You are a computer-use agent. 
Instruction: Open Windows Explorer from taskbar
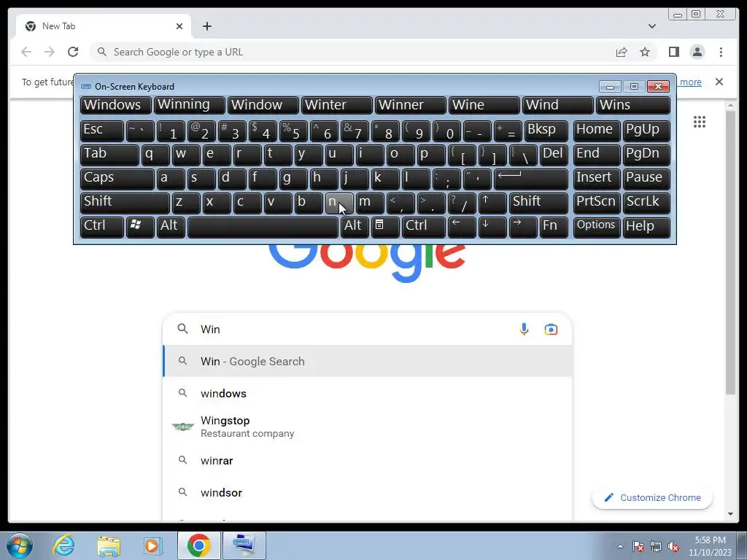point(109,545)
